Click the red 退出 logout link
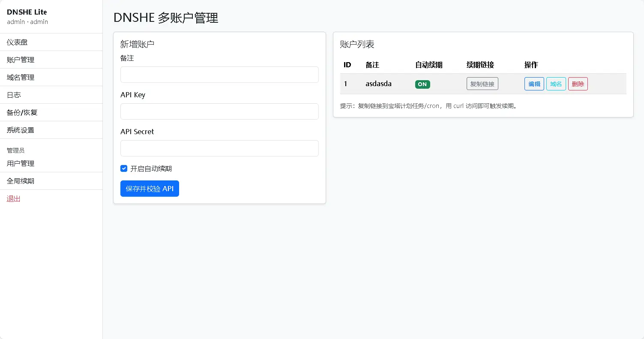 click(x=14, y=198)
